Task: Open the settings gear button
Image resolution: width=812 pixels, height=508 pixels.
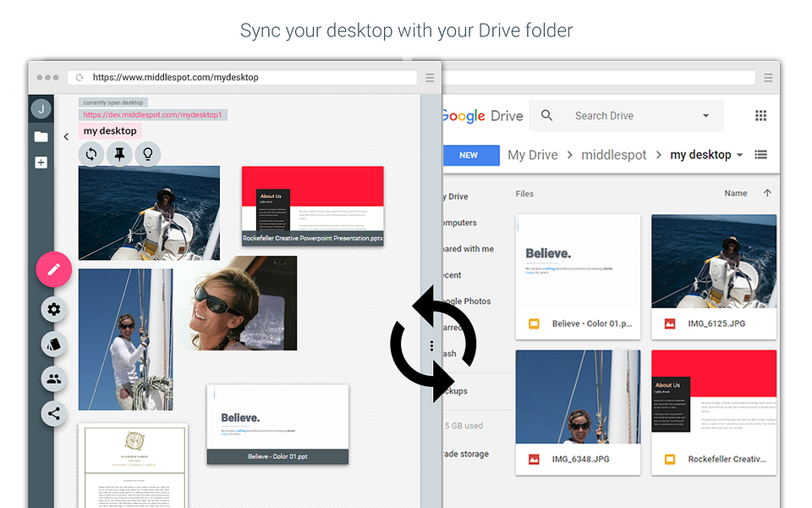Action: 54,310
